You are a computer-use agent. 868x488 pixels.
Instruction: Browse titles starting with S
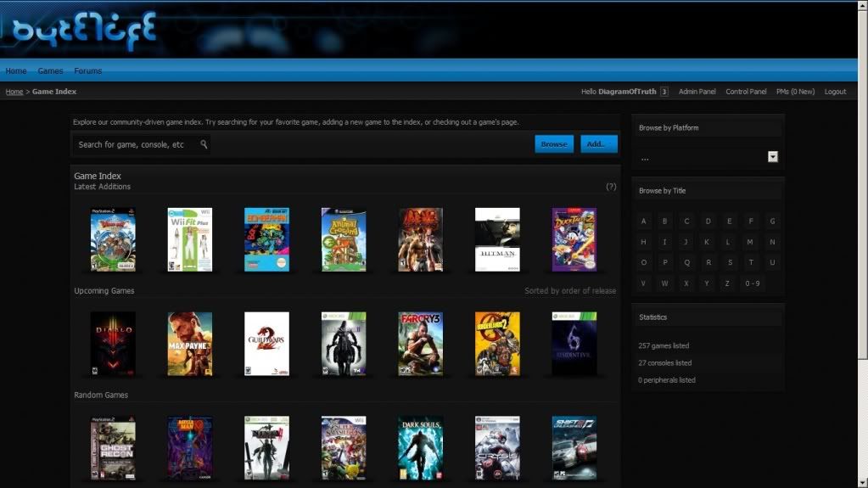coord(731,262)
